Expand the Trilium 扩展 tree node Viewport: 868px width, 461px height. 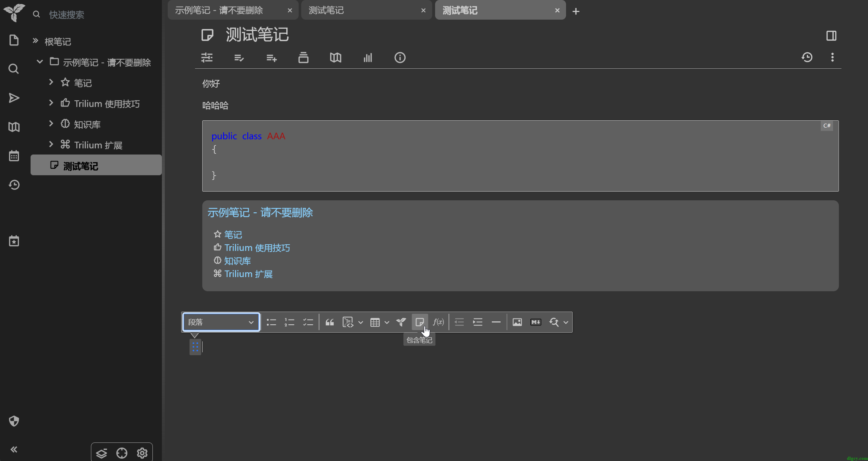click(51, 144)
